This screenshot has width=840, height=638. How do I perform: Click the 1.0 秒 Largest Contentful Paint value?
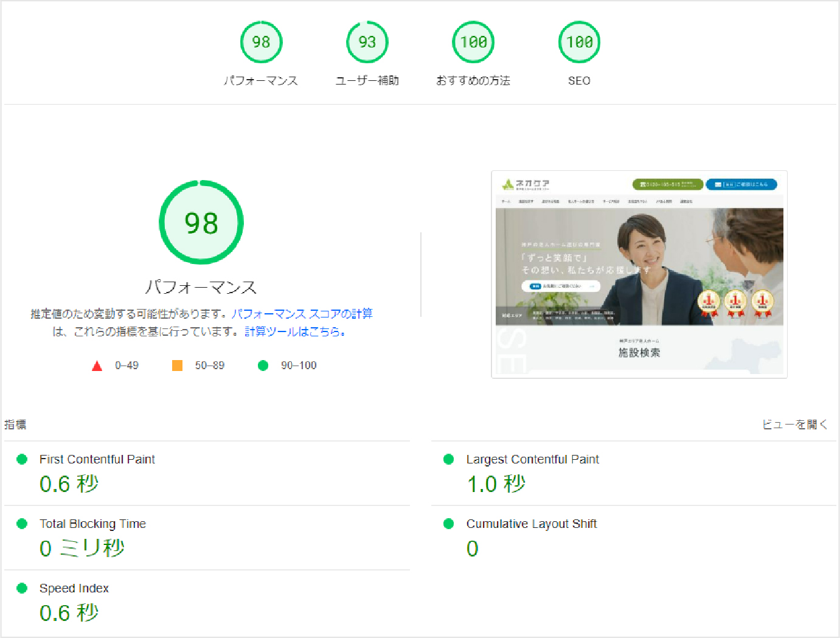point(496,484)
